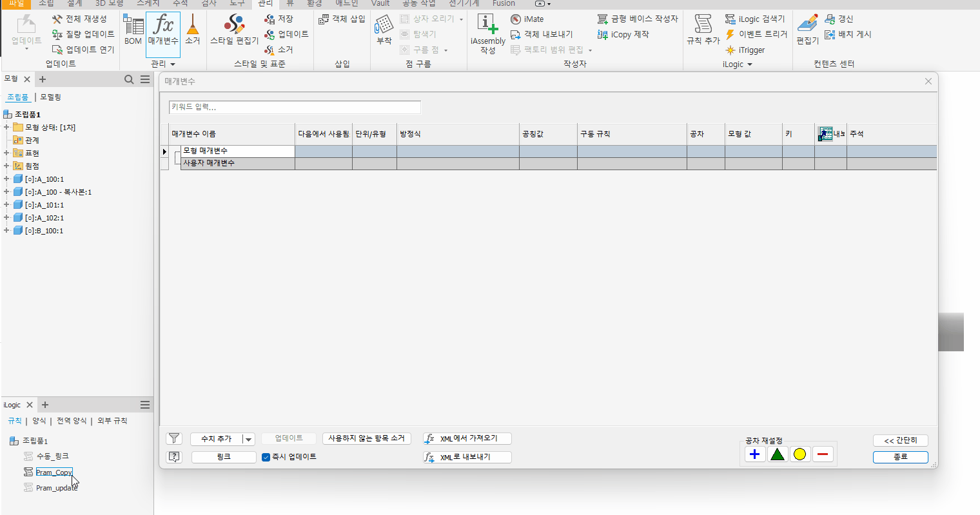The height and width of the screenshot is (515, 980).
Task: Click the green triangle tolerance button
Action: (x=778, y=454)
